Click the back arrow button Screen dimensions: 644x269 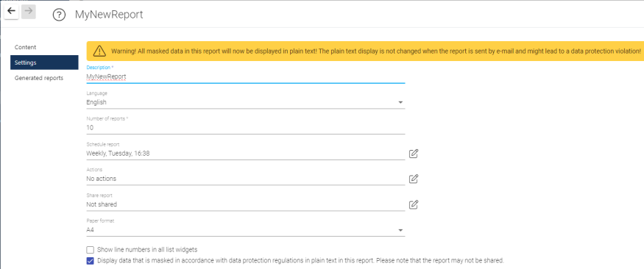[12, 12]
